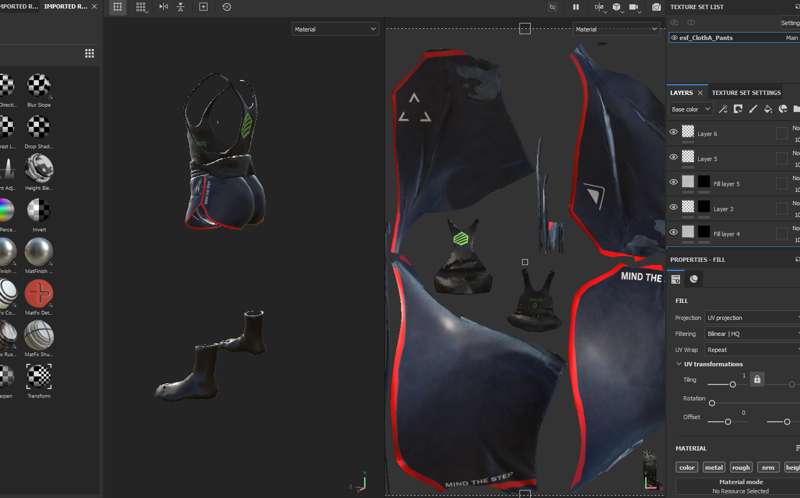Add a fill layer using bucket icon
This screenshot has width=800, height=498.
point(767,109)
